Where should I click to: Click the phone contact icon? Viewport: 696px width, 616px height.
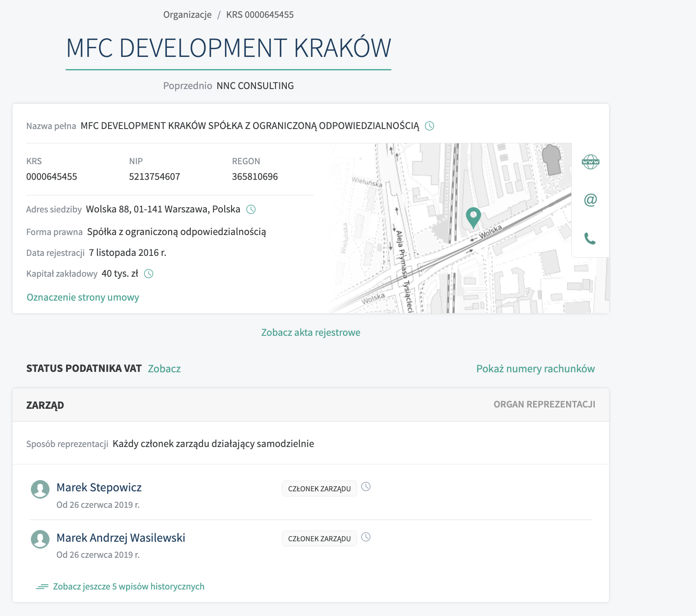coord(590,238)
